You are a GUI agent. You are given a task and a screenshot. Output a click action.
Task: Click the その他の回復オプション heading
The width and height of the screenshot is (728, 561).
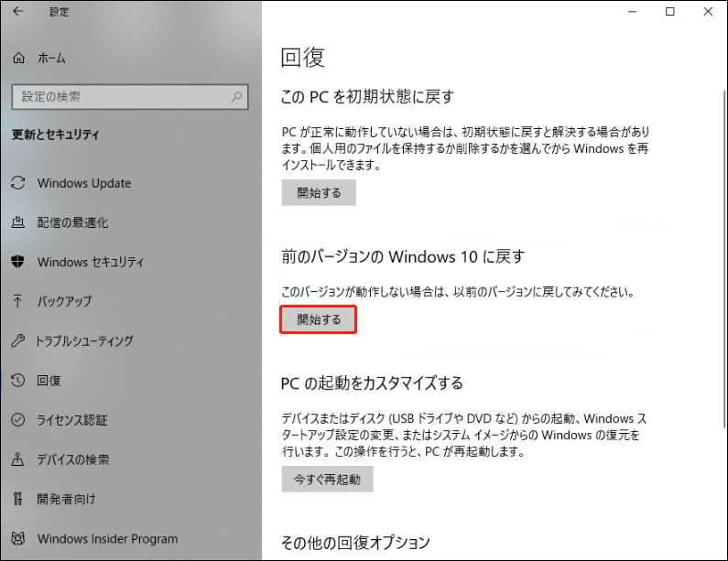click(355, 542)
